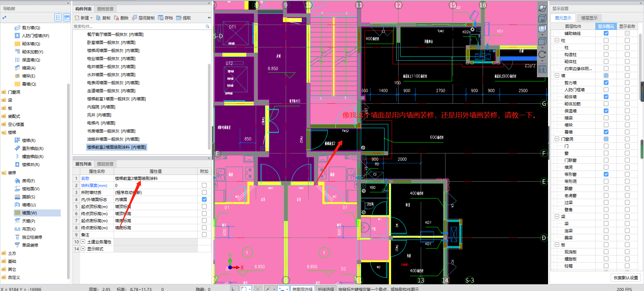
Task: Toggle 显示图元 checkbox for 剪力墙
Action: click(606, 83)
